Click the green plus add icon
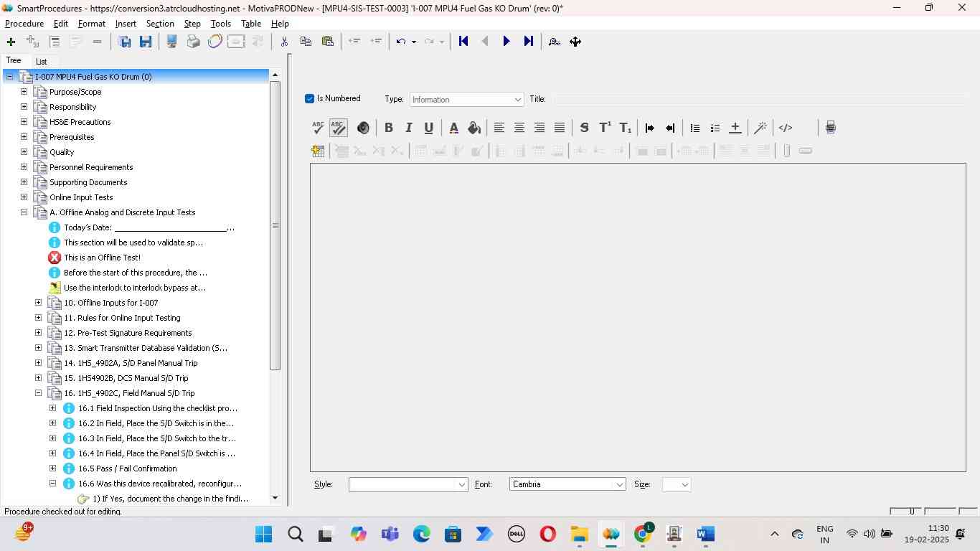The width and height of the screenshot is (980, 551). [x=11, y=42]
